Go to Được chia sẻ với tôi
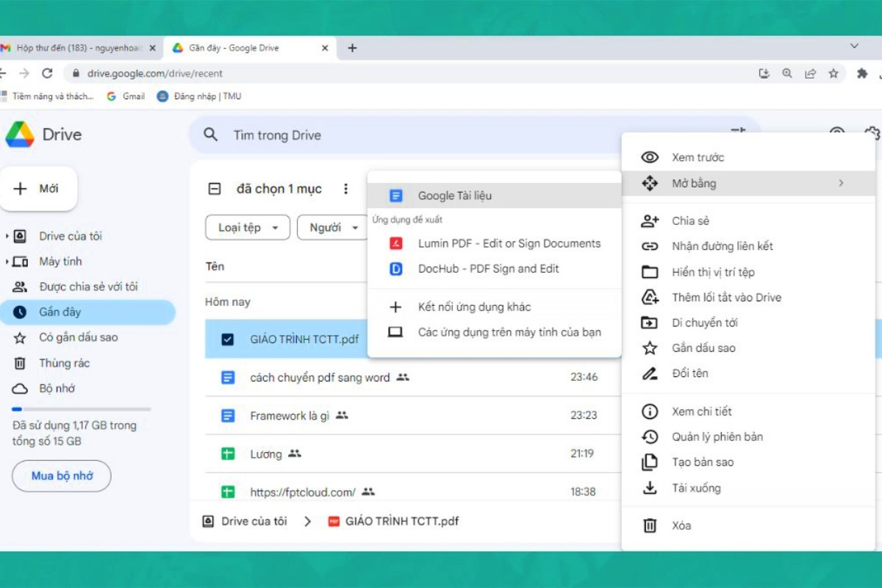This screenshot has height=588, width=882. (88, 287)
